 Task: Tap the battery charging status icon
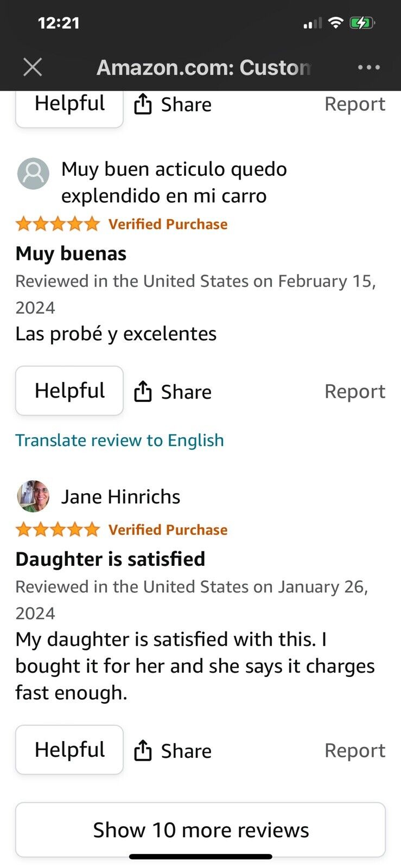(362, 23)
